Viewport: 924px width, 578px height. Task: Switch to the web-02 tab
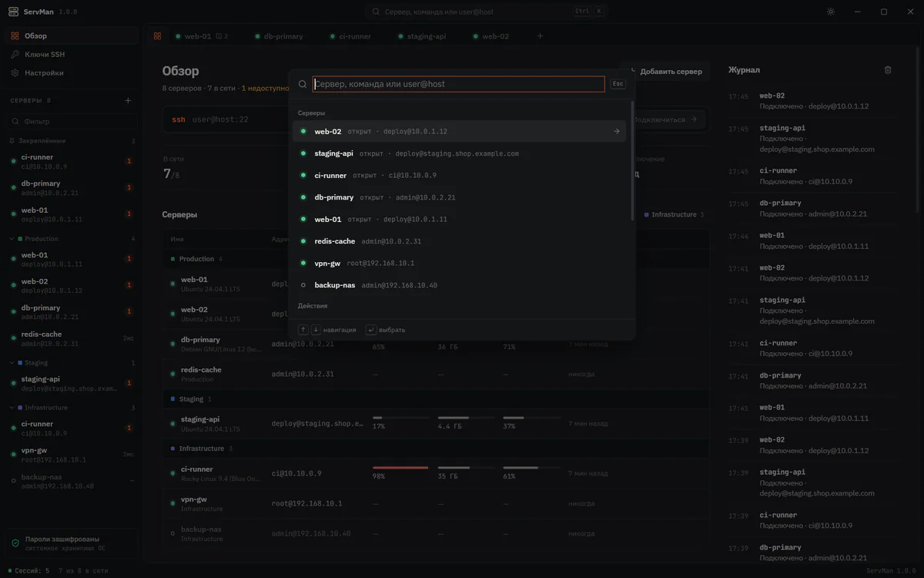tap(490, 36)
